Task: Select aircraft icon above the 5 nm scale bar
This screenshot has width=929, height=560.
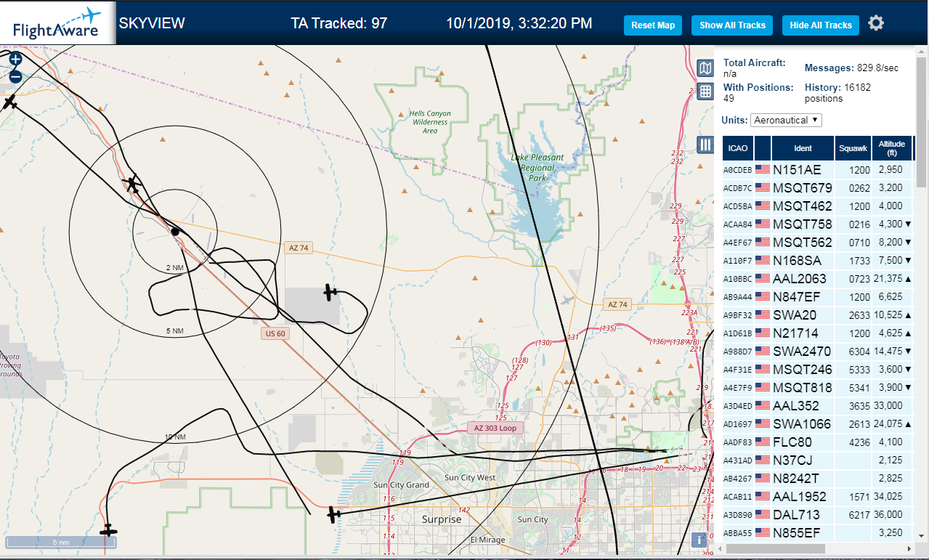Action: (108, 531)
